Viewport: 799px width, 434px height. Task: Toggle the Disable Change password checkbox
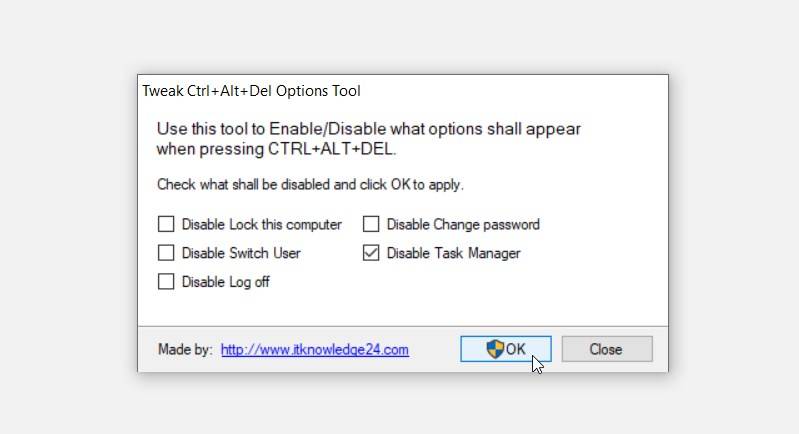point(371,224)
